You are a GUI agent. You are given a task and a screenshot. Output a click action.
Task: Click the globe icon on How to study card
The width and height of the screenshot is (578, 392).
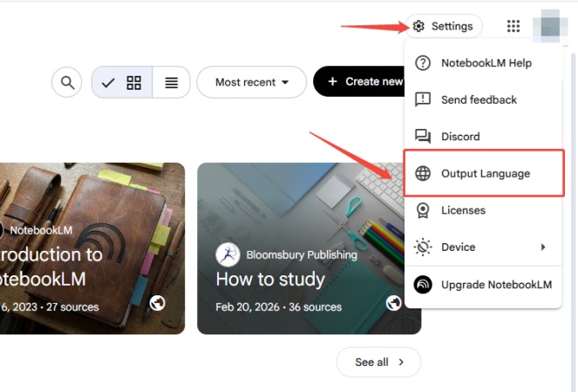point(394,303)
